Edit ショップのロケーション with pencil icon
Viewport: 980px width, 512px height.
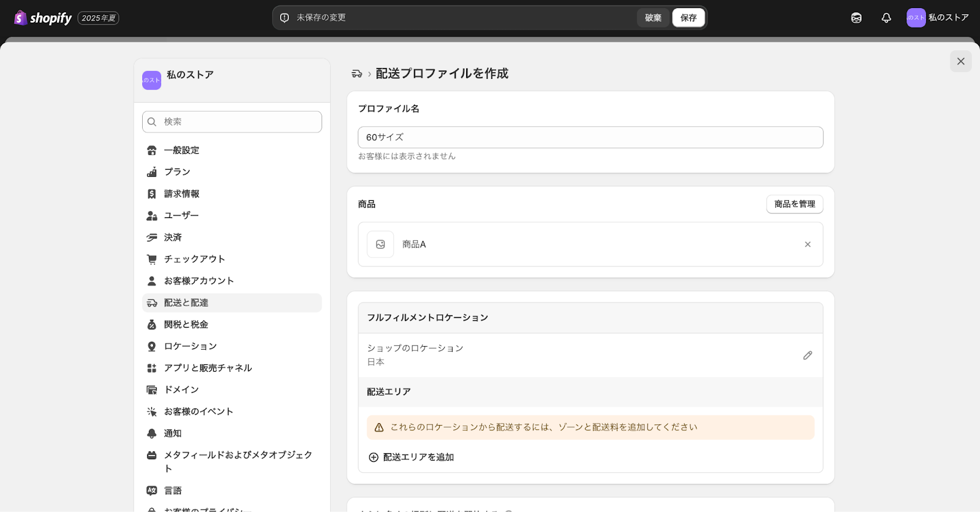pyautogui.click(x=807, y=355)
